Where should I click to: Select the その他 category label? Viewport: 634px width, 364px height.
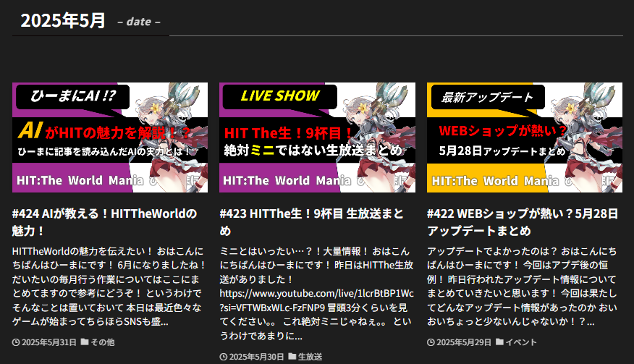[103, 342]
